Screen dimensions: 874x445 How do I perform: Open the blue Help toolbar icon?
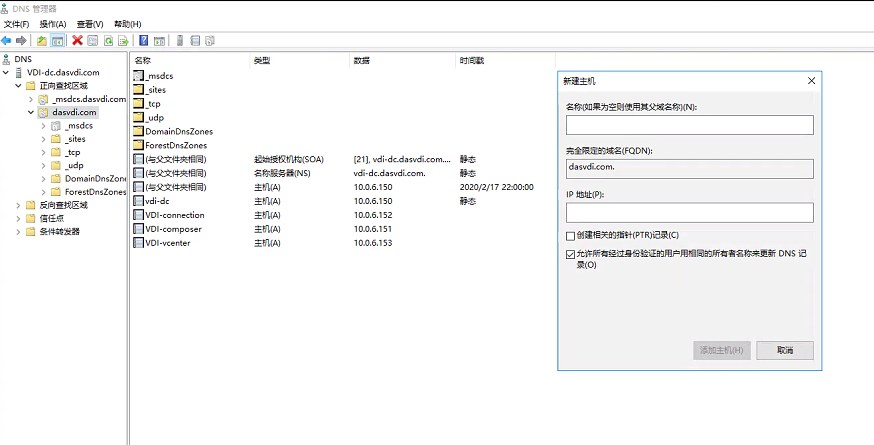coord(144,41)
